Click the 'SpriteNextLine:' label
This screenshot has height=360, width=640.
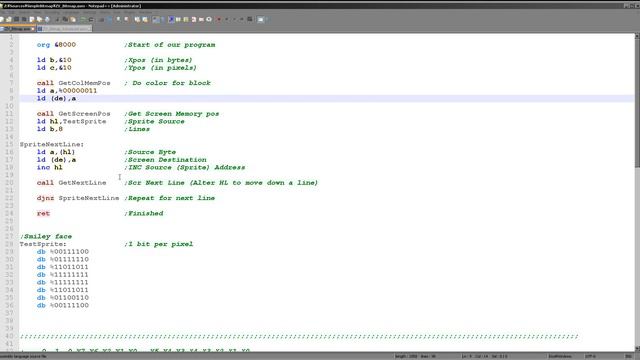52,144
